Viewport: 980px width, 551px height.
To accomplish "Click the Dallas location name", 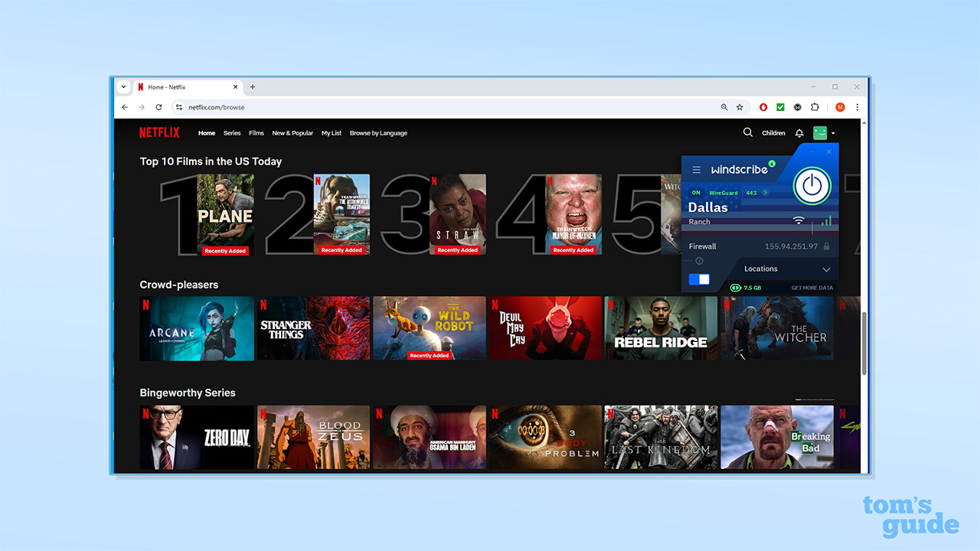I will [708, 207].
